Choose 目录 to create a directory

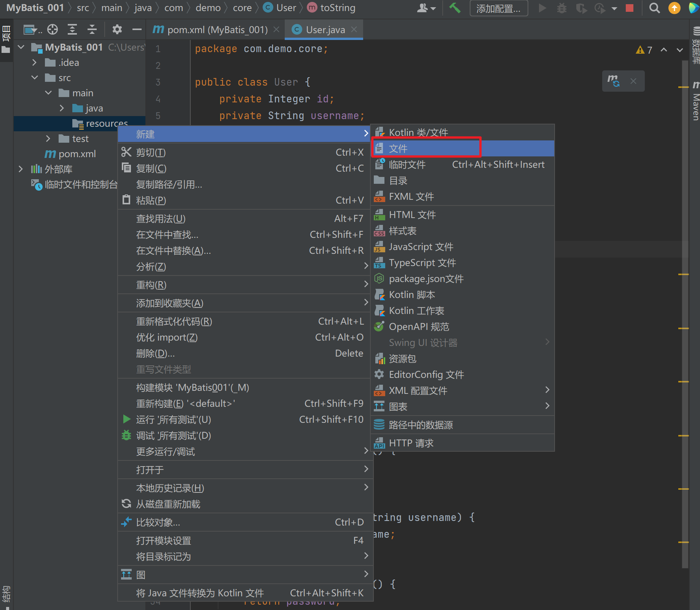(x=398, y=180)
